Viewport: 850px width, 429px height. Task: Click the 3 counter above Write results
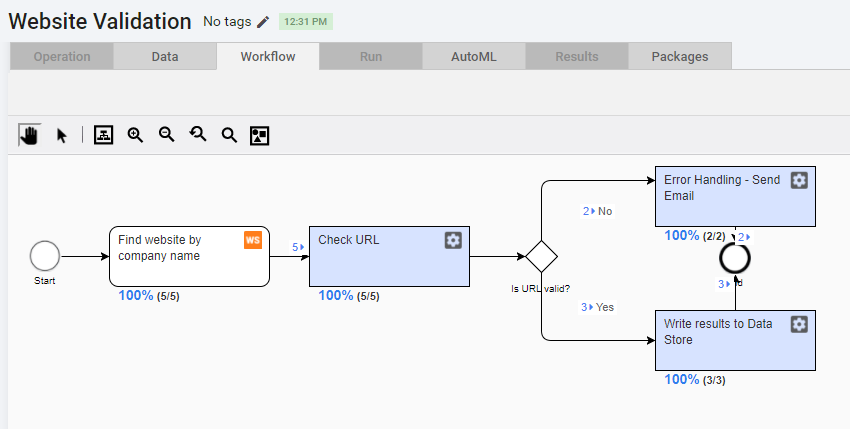click(724, 284)
